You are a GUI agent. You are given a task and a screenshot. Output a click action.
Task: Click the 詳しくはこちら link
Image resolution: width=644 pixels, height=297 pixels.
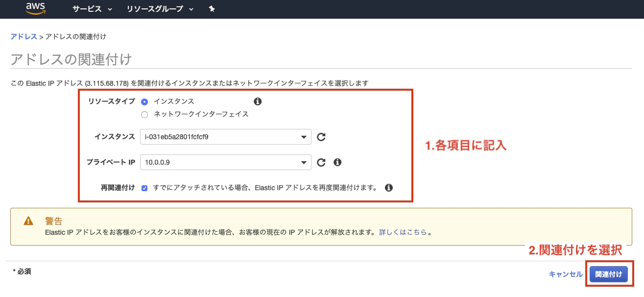pyautogui.click(x=403, y=232)
